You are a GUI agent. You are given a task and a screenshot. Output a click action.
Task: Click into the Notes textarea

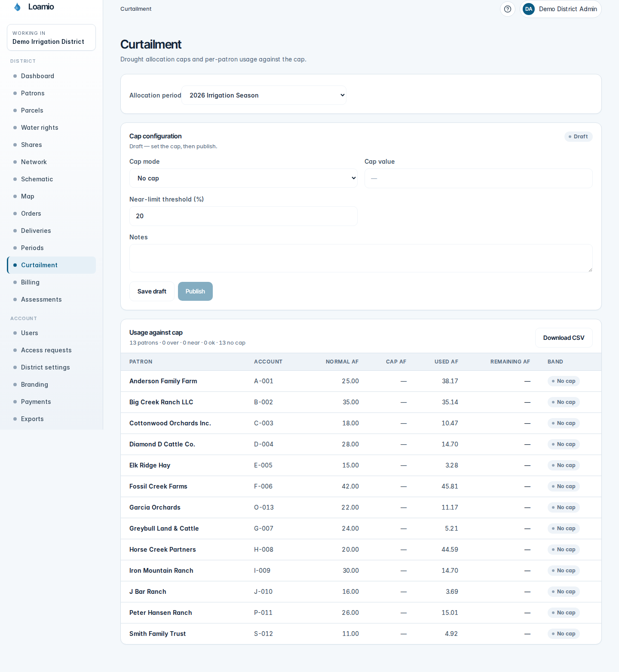click(361, 258)
